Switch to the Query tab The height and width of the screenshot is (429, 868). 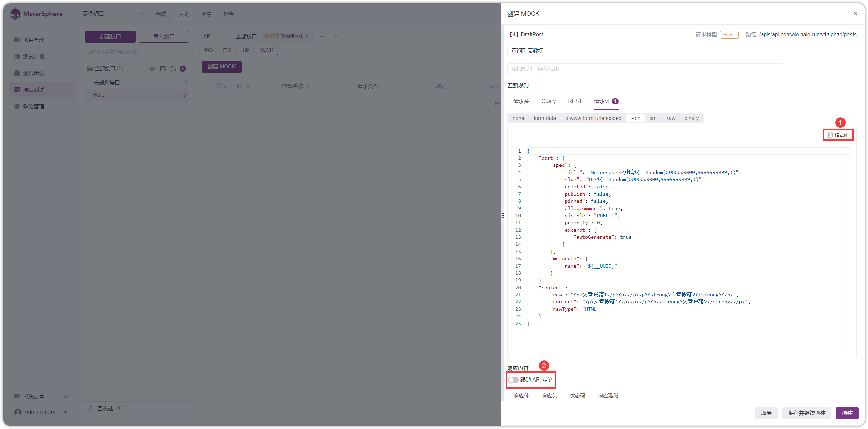pos(548,101)
